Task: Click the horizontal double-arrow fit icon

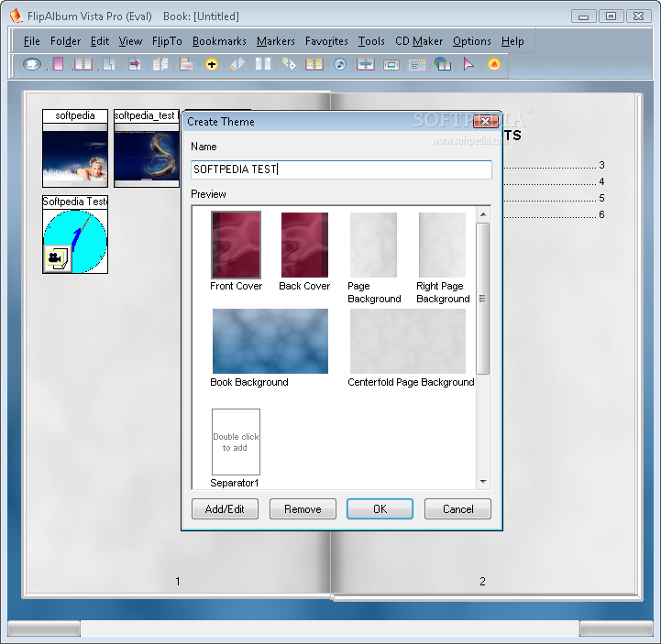Action: pos(366,64)
